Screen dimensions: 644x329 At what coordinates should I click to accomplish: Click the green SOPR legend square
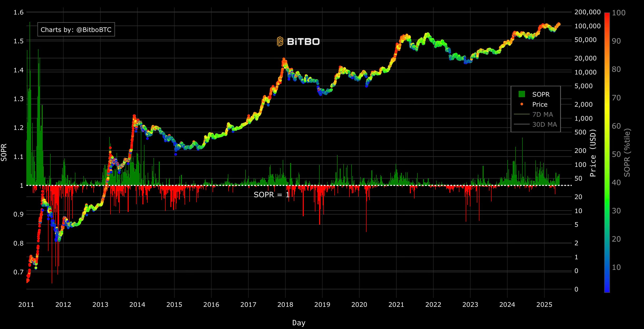(x=522, y=94)
